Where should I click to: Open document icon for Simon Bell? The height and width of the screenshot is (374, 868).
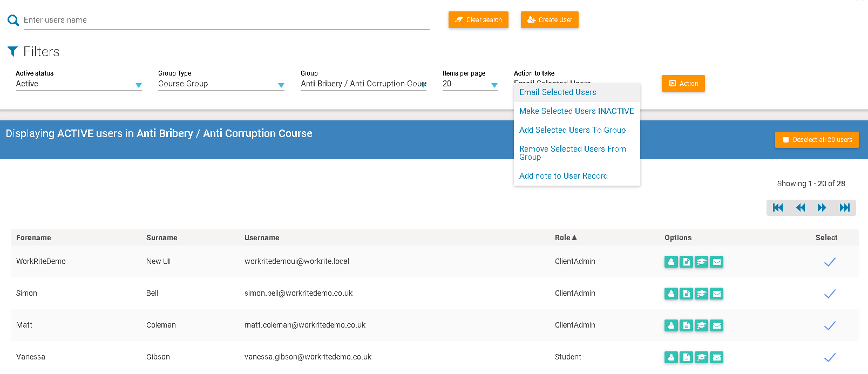pyautogui.click(x=686, y=294)
